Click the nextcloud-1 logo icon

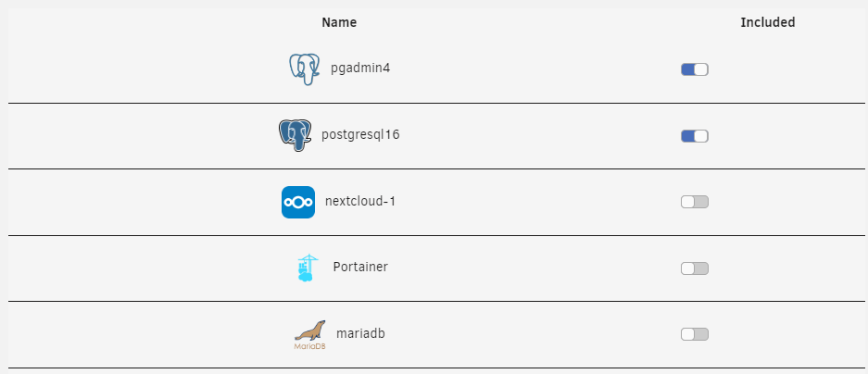pyautogui.click(x=298, y=202)
